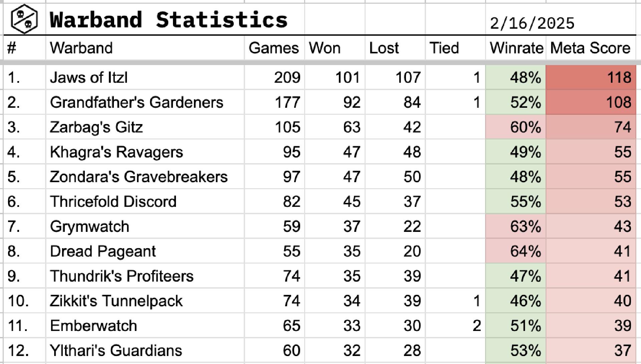
Task: Click the skull dice logo icon
Action: pyautogui.click(x=24, y=19)
